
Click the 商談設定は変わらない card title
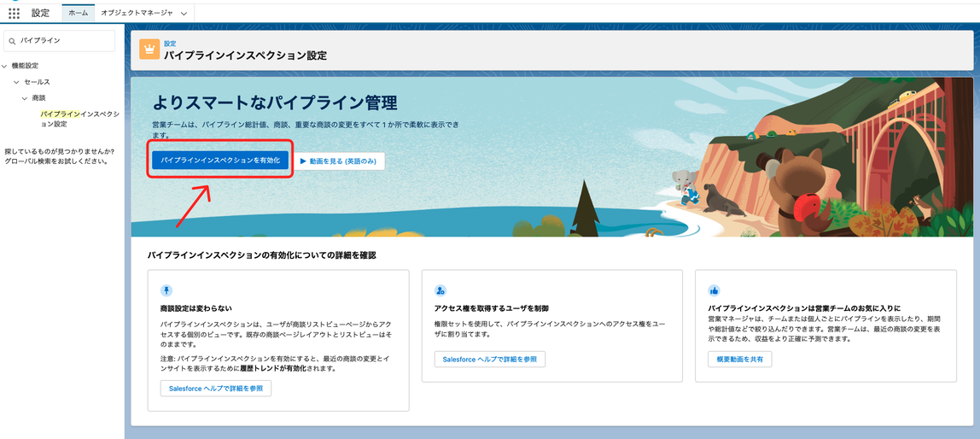click(x=196, y=308)
